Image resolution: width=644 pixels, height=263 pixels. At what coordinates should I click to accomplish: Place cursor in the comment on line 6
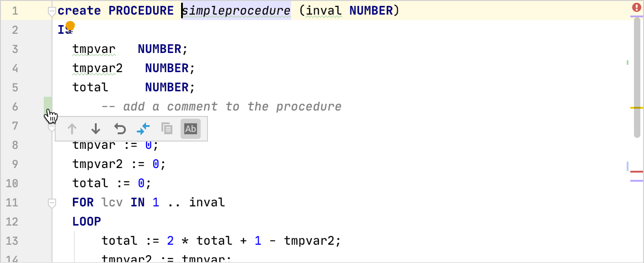tap(219, 106)
